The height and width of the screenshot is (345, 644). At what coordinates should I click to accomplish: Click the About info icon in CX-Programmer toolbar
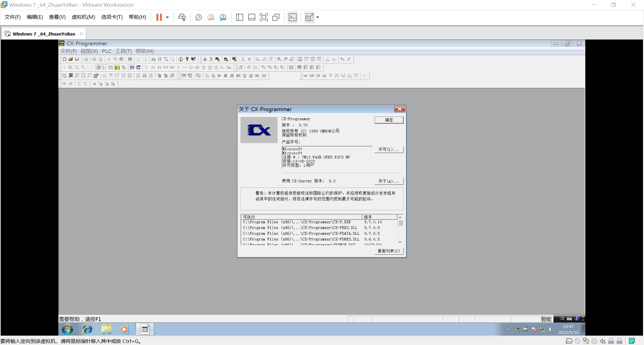181,59
